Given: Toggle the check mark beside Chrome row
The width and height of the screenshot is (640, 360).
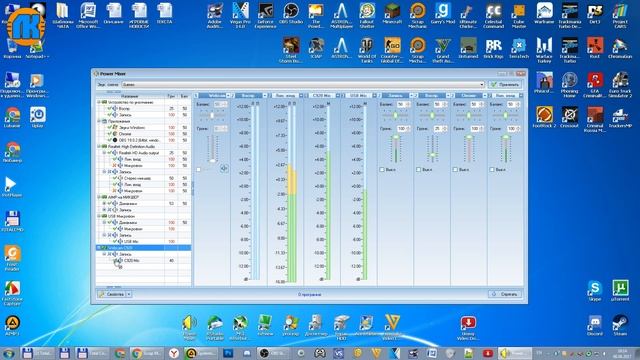Looking at the screenshot, I should point(109,133).
